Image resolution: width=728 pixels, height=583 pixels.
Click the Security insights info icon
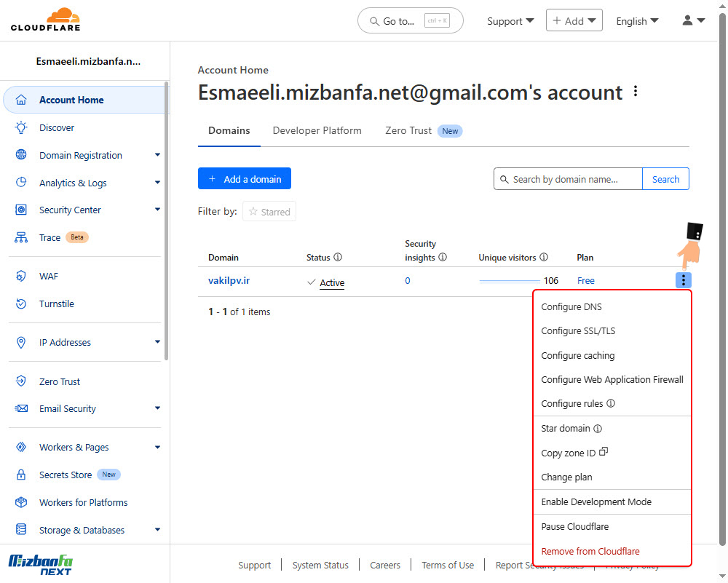[x=443, y=257]
